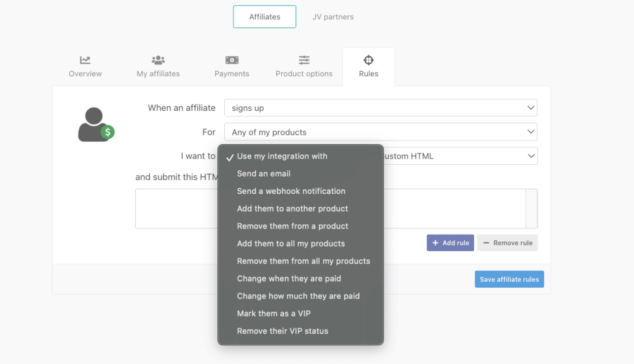The width and height of the screenshot is (634, 364).
Task: Choose 'Send a webhook notification'
Action: (291, 191)
